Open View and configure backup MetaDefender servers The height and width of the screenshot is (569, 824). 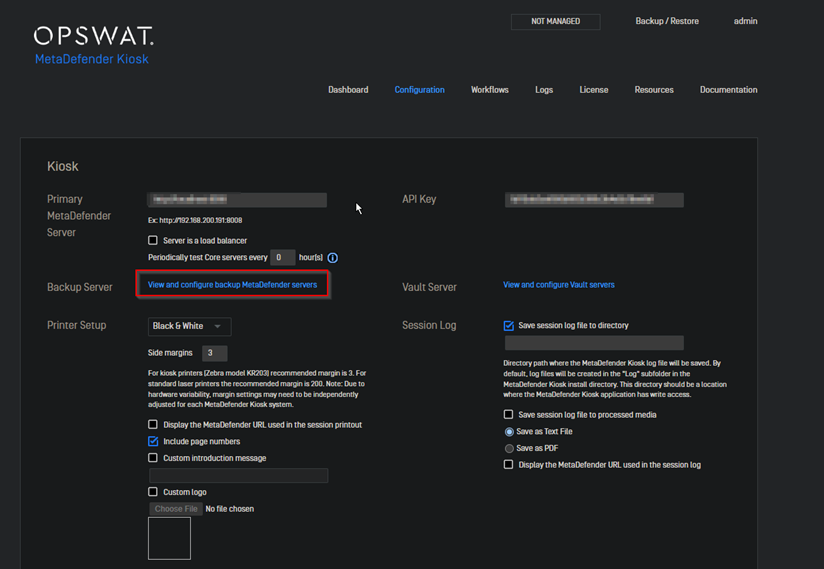tap(232, 285)
